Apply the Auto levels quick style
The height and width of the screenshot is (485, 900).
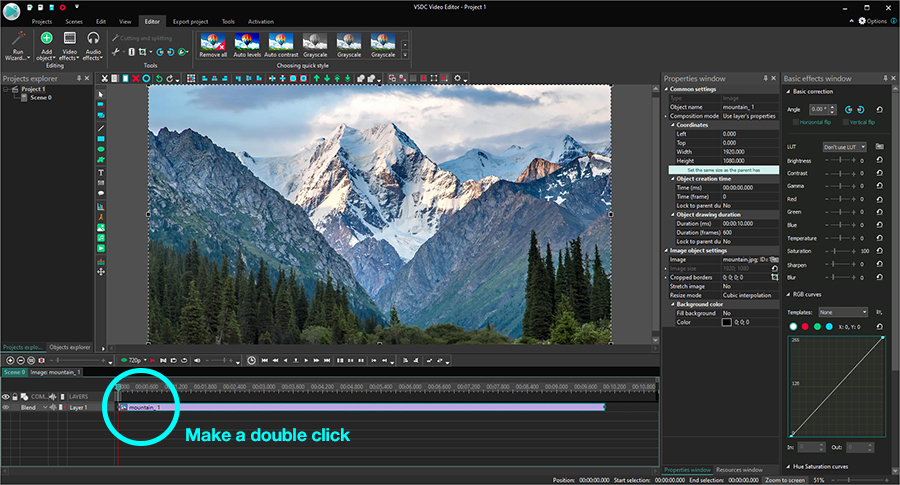point(246,42)
